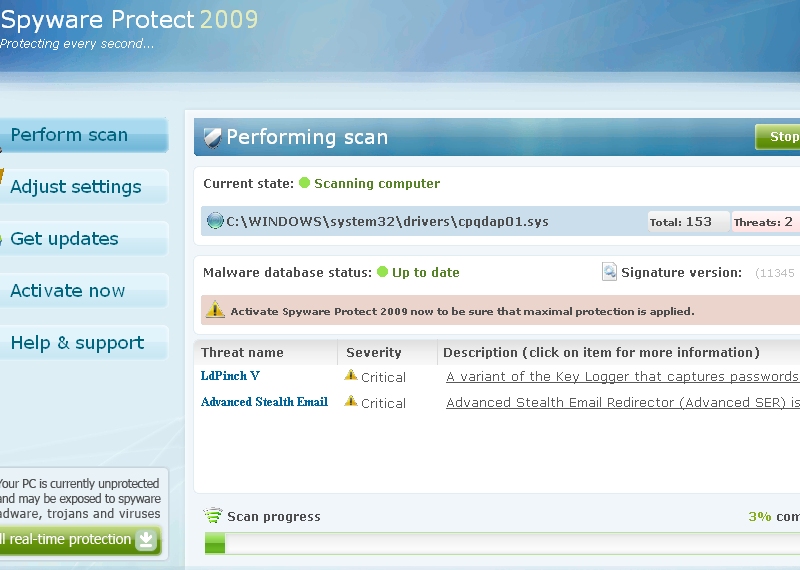Click the Total: 153 counter
The width and height of the screenshot is (800, 570).
coord(688,222)
